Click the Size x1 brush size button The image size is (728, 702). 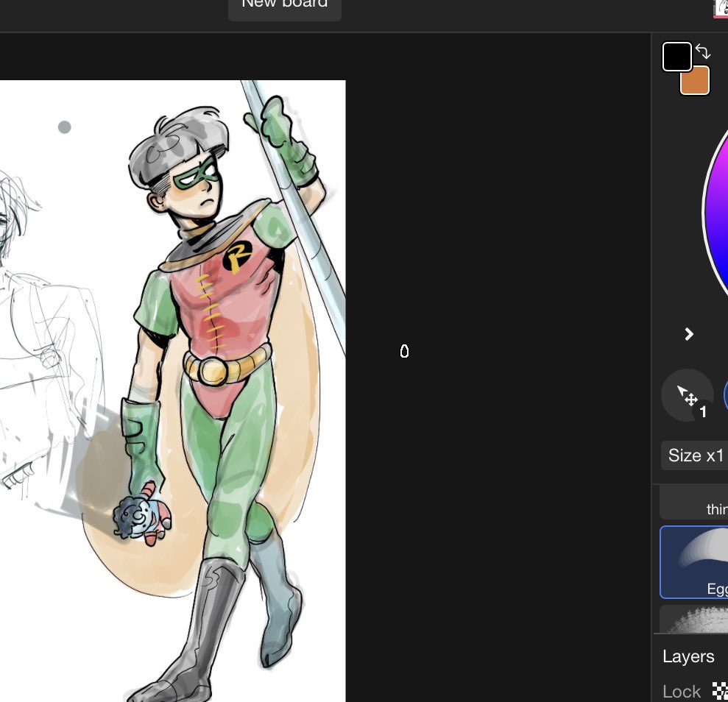pyautogui.click(x=694, y=455)
